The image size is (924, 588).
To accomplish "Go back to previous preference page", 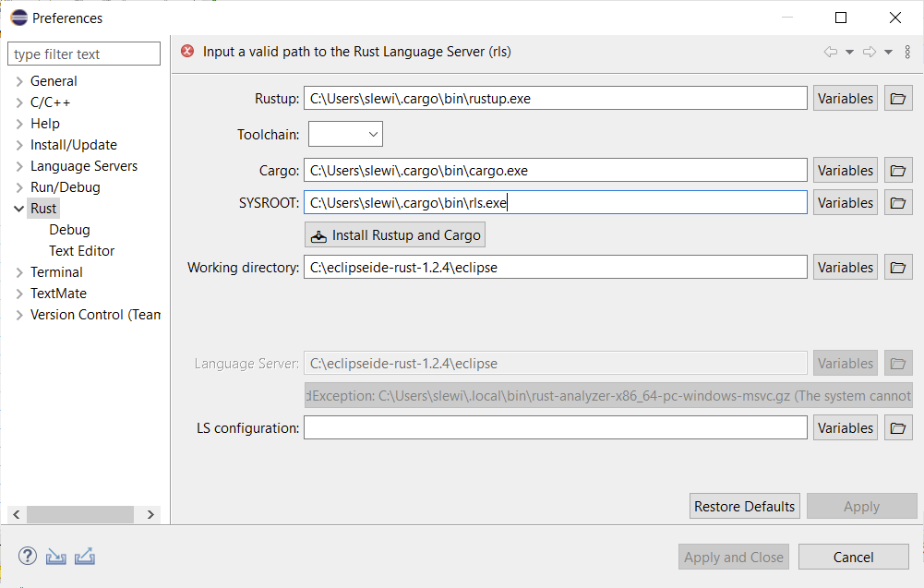I will (831, 52).
